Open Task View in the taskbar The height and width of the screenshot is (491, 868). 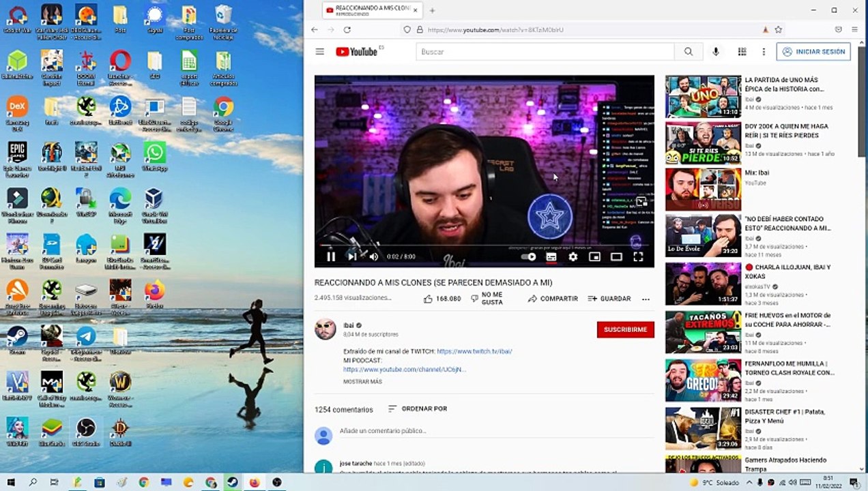tap(55, 482)
